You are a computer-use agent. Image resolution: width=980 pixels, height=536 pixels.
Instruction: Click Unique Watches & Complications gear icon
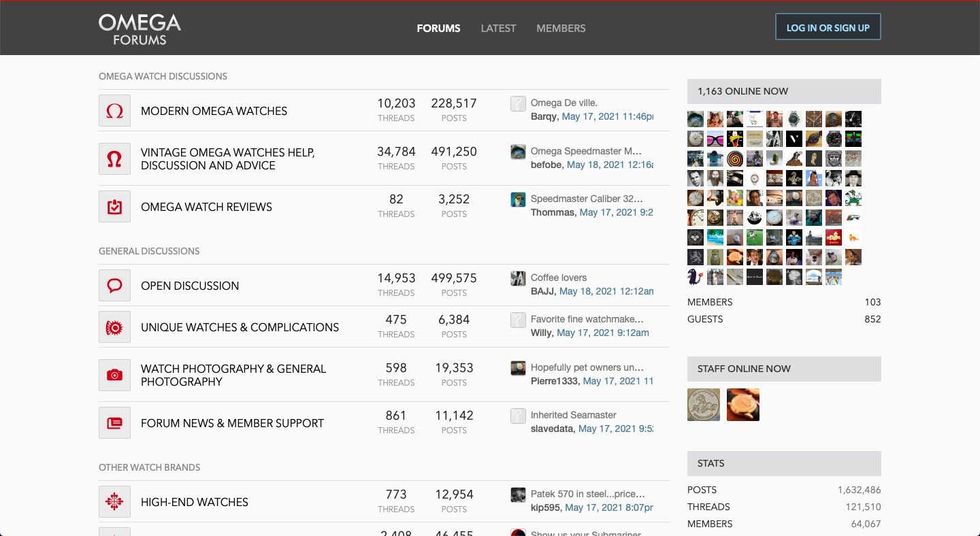point(114,327)
